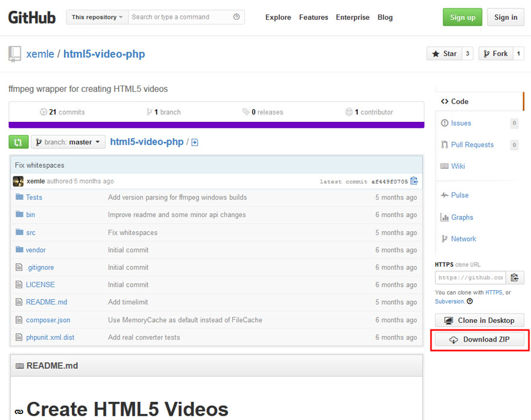
Task: Click the Issues sidebar icon
Action: 444,123
